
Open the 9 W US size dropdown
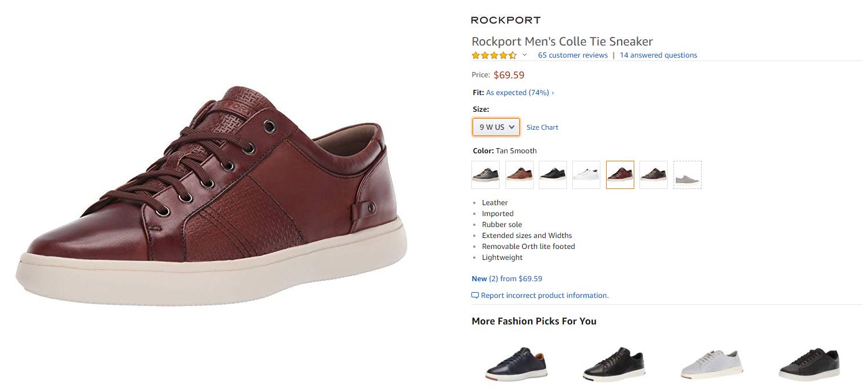click(x=496, y=127)
